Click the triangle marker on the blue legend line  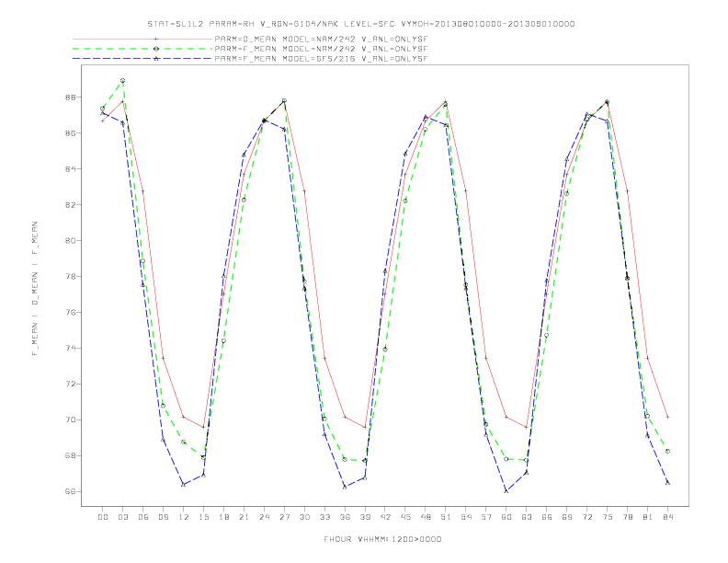156,59
